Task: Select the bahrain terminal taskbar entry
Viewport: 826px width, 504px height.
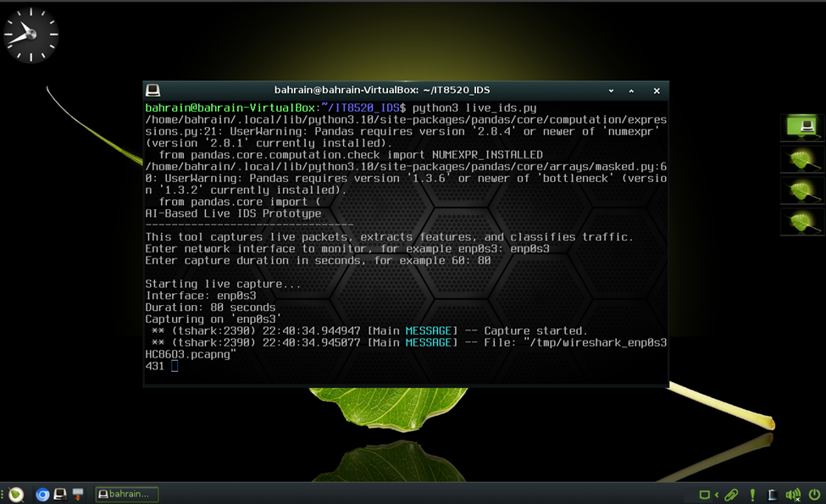Action: (126, 494)
